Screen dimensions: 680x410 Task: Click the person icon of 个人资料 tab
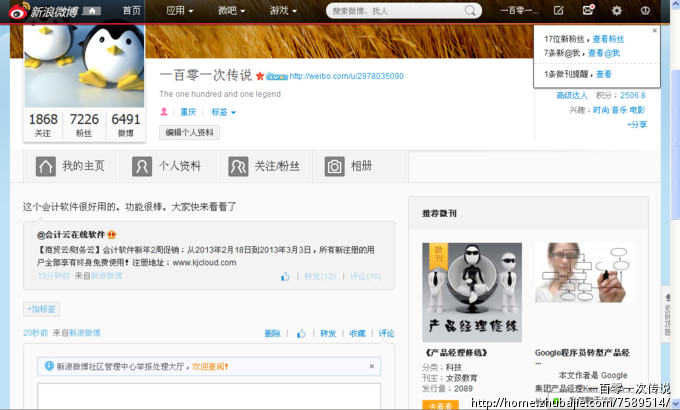(x=142, y=166)
